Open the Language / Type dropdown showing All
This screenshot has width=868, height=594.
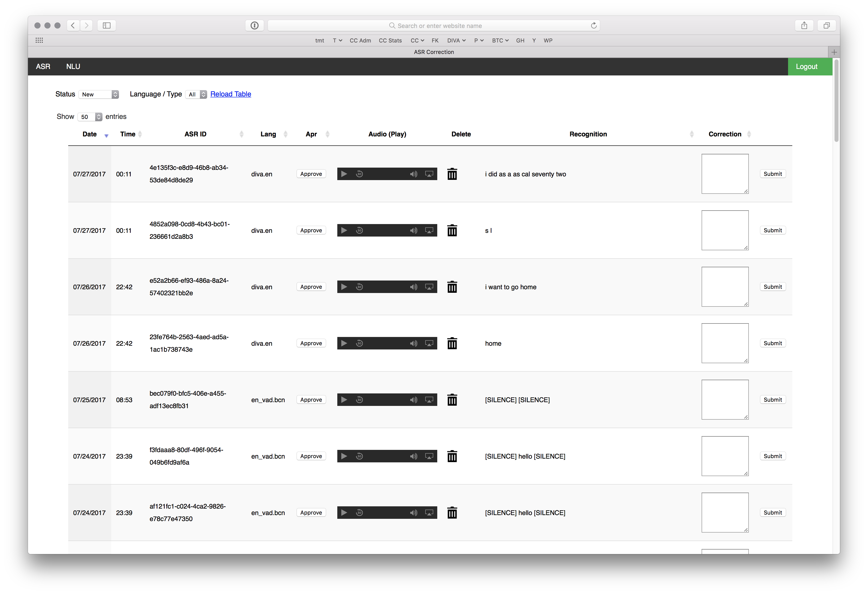point(196,94)
